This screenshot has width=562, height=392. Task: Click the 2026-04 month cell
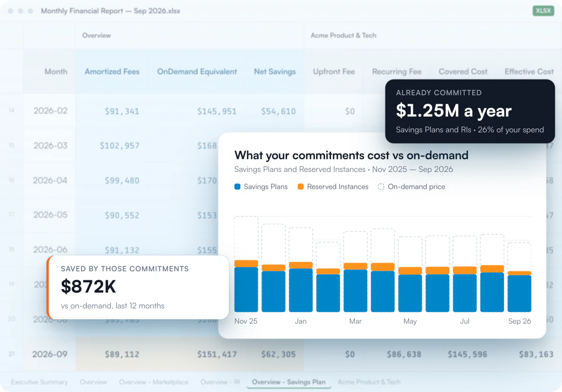tap(50, 180)
